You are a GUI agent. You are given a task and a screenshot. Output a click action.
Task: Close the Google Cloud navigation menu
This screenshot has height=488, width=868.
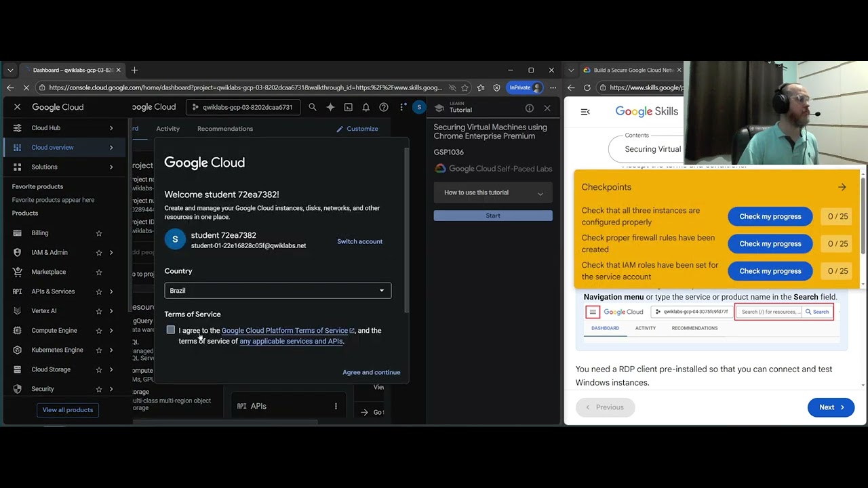(18, 107)
